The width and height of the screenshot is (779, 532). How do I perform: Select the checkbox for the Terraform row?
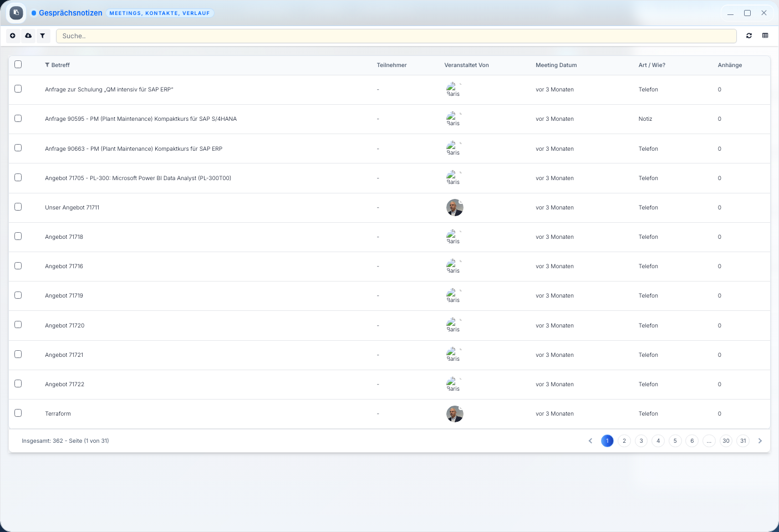point(18,413)
